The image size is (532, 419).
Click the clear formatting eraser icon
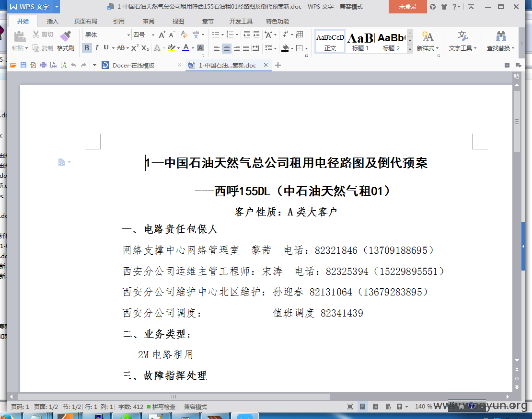[x=184, y=34]
